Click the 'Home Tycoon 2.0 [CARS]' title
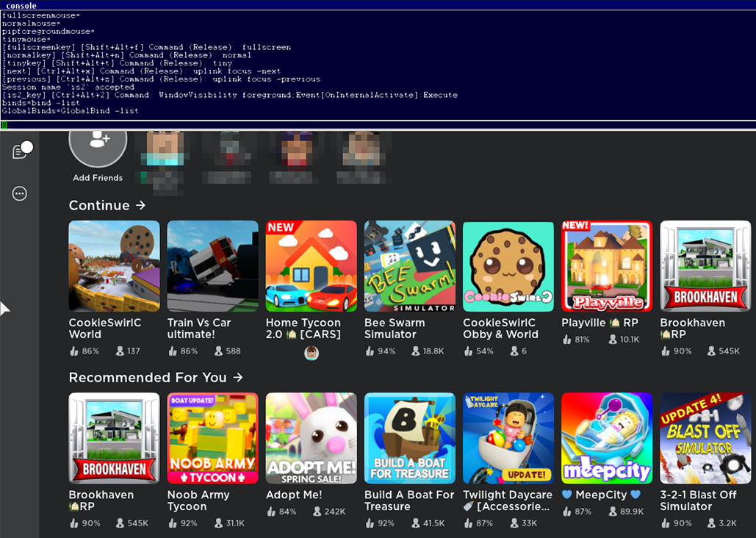 (303, 329)
